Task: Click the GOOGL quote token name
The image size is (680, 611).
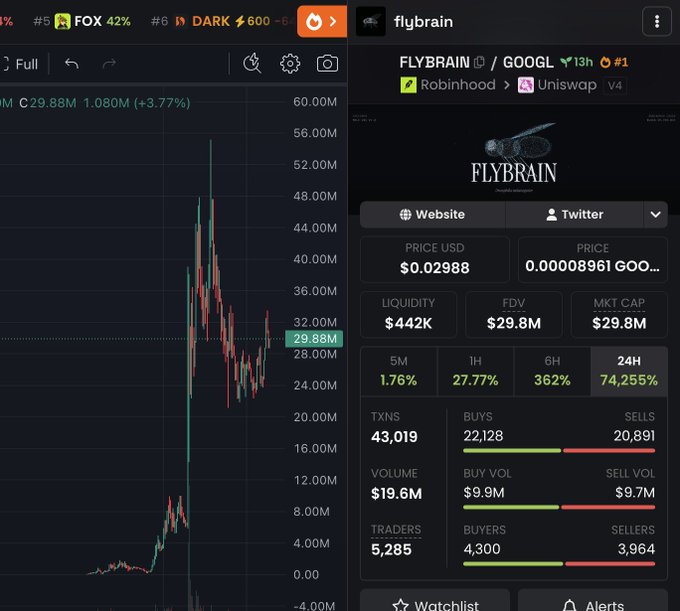Action: click(x=528, y=62)
